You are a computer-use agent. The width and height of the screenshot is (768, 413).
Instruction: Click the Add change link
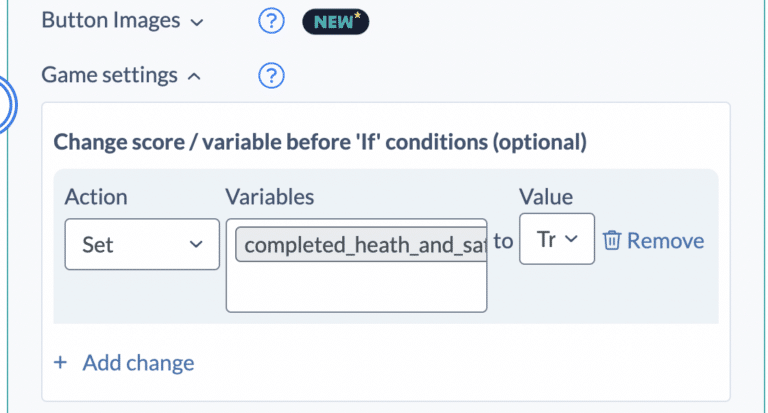pos(138,363)
